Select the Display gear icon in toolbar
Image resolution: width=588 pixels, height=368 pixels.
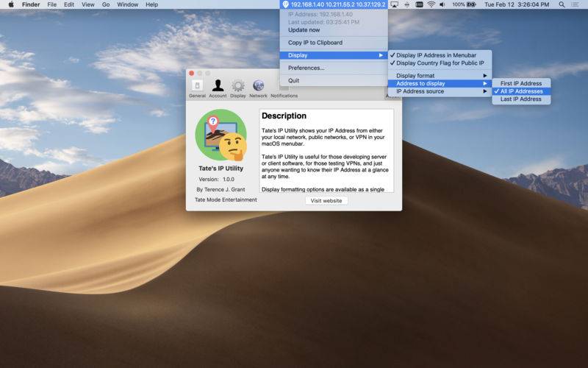coord(238,86)
